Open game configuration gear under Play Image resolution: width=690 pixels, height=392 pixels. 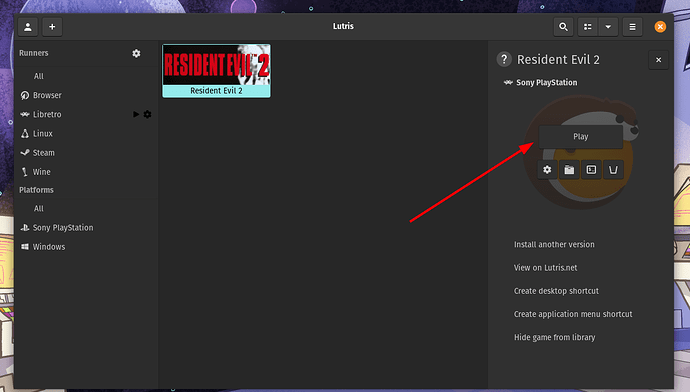(x=547, y=169)
